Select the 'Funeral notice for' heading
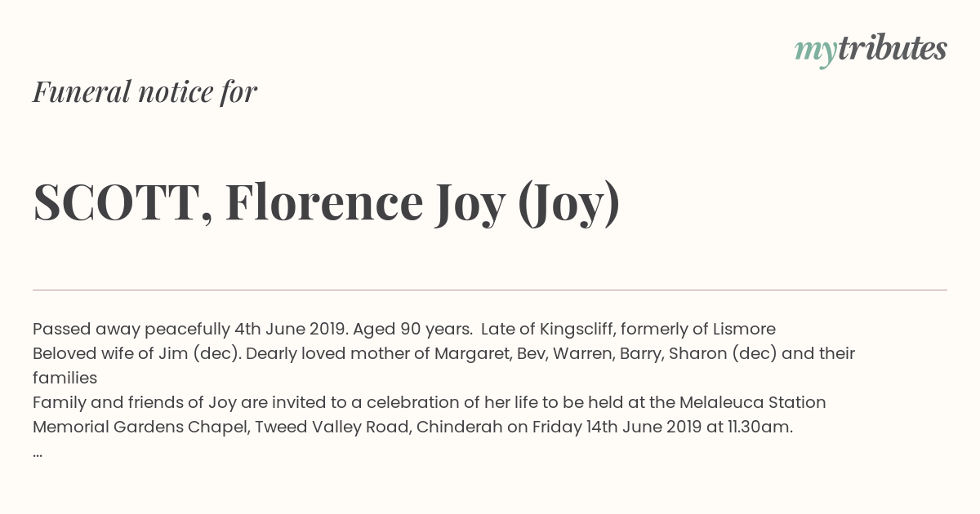Image resolution: width=980 pixels, height=514 pixels. pyautogui.click(x=145, y=91)
